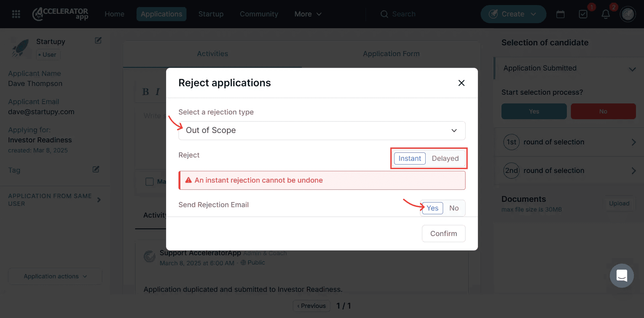
Task: Edit Startupy profile pencil icon
Action: coord(98,41)
